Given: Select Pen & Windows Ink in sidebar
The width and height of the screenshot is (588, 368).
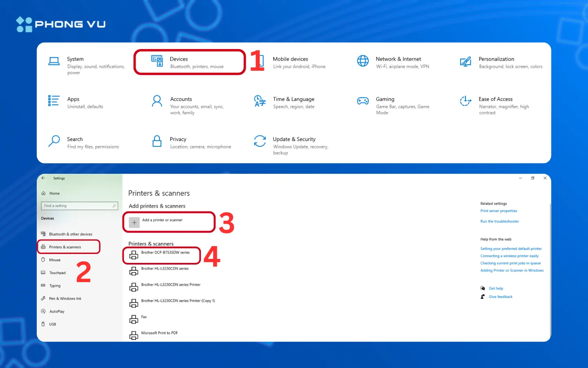Looking at the screenshot, I should coord(65,298).
